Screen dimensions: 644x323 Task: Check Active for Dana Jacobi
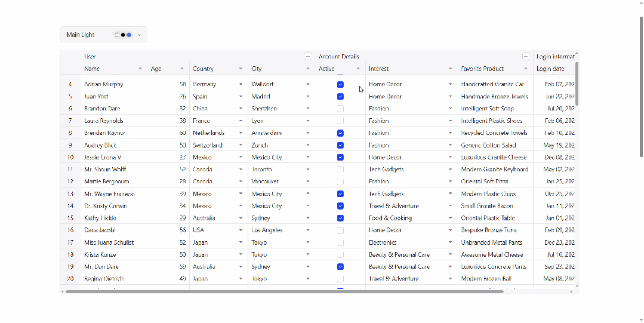340,230
